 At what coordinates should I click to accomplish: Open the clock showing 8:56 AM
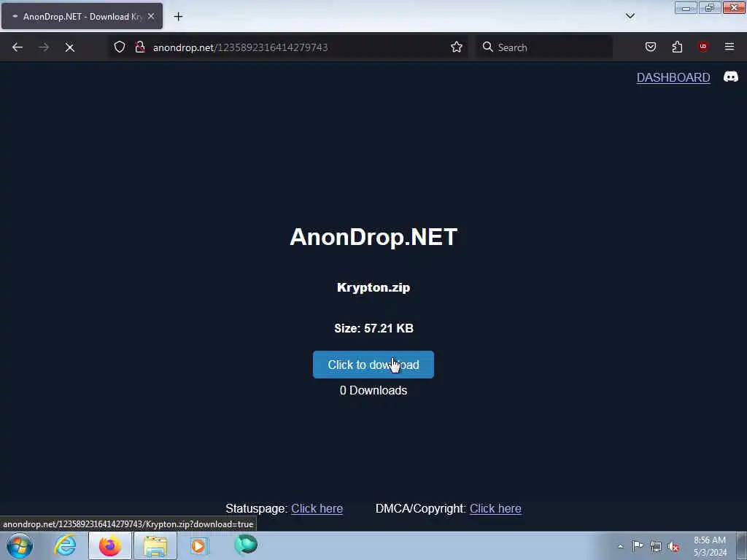click(710, 546)
